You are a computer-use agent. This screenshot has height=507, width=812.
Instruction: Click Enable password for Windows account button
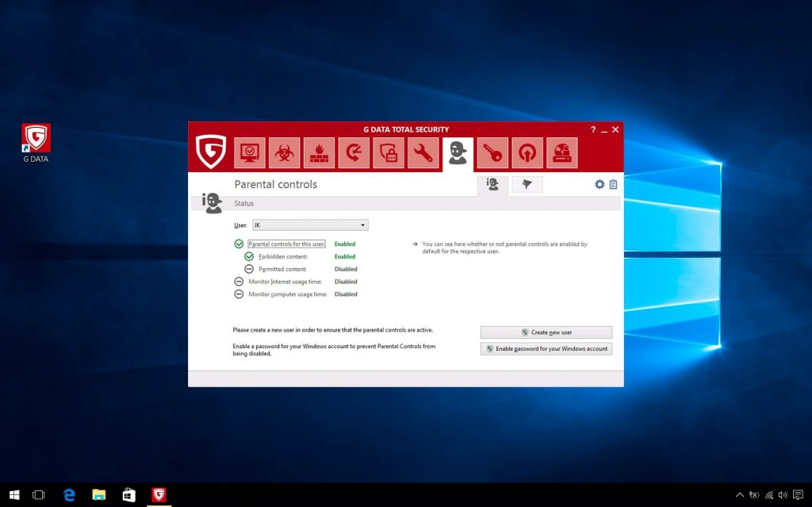click(546, 349)
